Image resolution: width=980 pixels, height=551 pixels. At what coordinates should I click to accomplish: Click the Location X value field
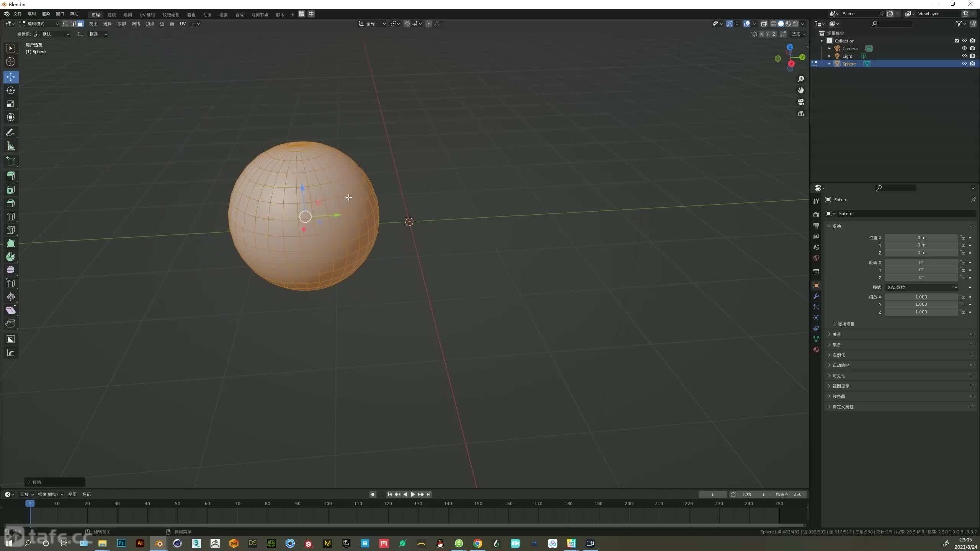921,238
